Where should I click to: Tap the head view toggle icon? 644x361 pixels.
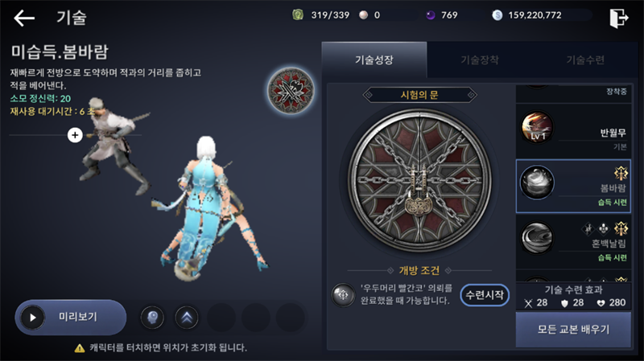click(x=152, y=318)
